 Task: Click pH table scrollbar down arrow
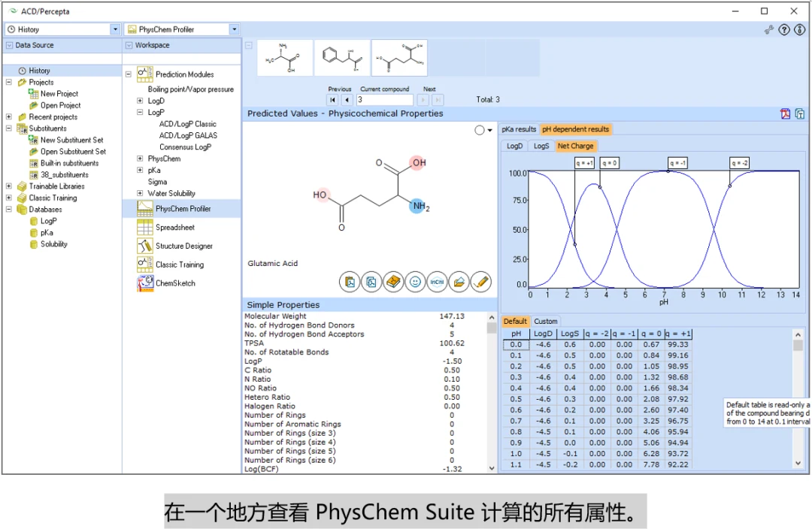tap(798, 463)
